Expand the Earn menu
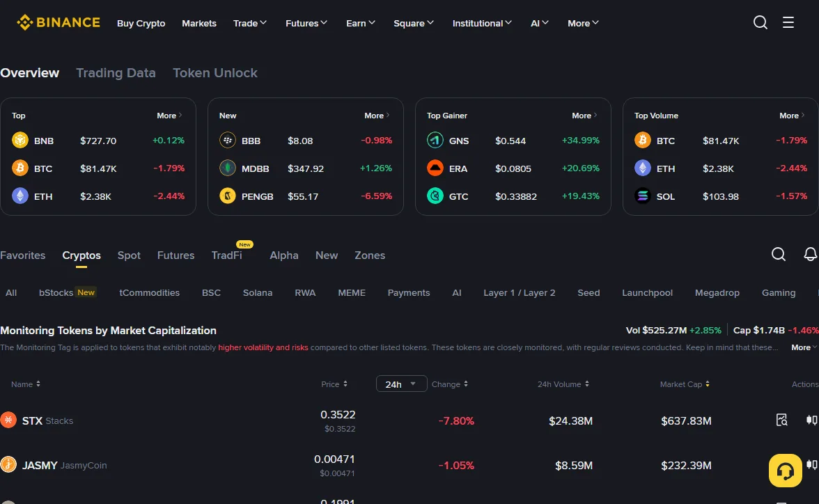 click(361, 23)
